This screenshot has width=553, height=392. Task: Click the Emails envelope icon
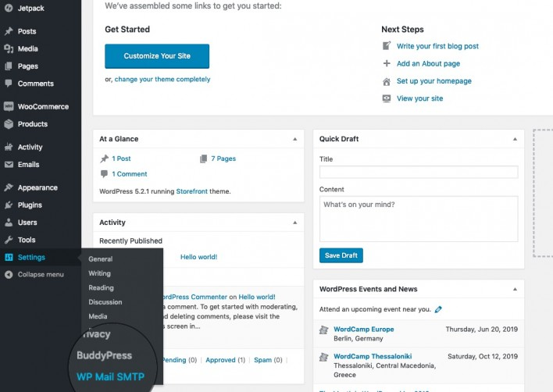9,165
